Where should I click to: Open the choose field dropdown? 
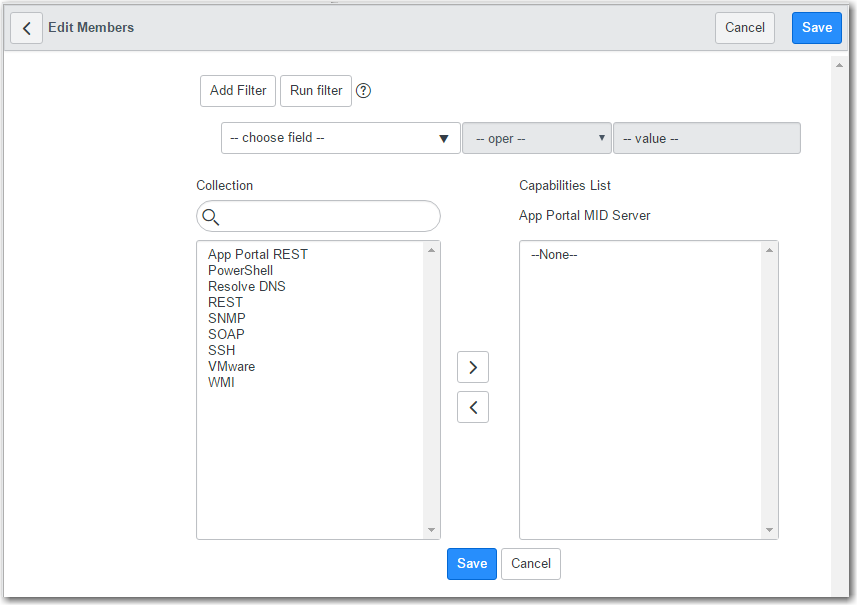point(341,138)
